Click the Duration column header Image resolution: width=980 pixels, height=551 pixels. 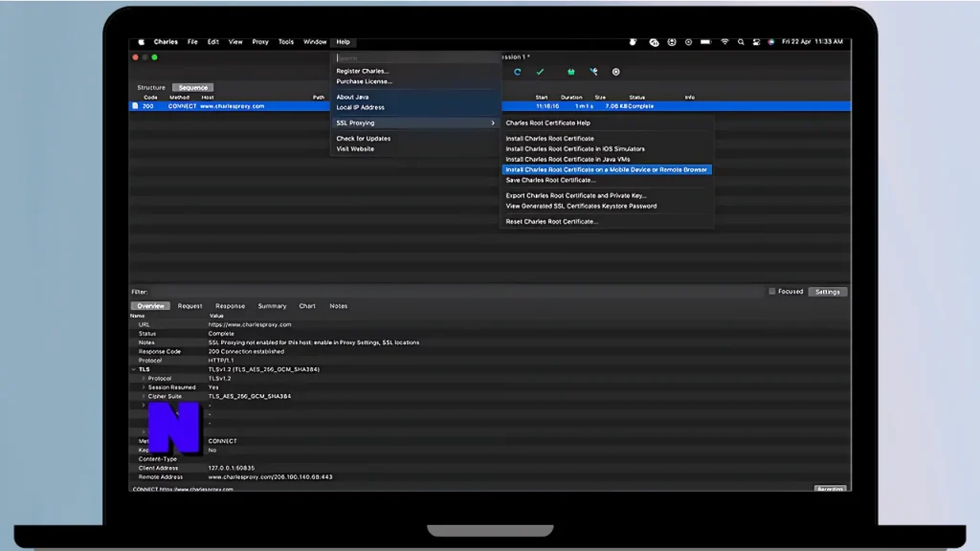[x=571, y=98]
